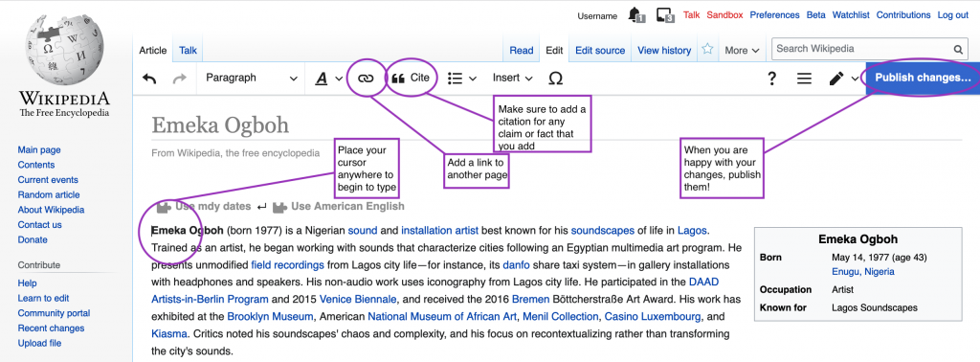Click the Use American English template
Viewport: 980px width, 362px height.
tap(339, 206)
